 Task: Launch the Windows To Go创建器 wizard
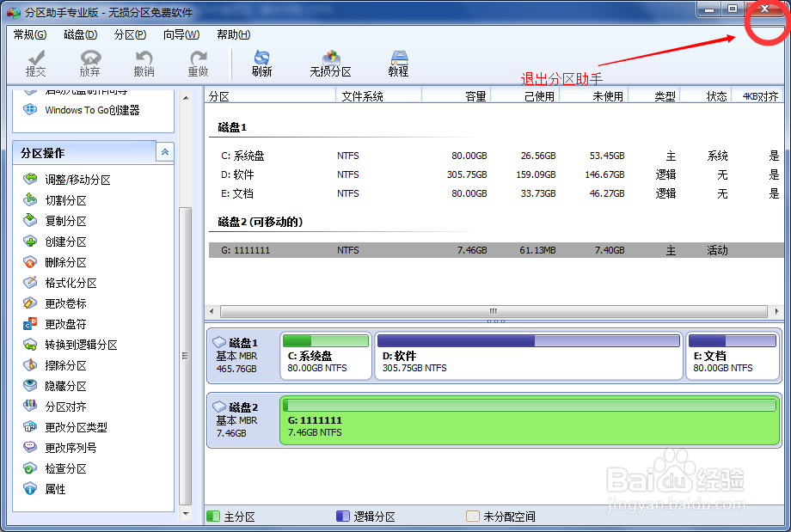pos(82,110)
